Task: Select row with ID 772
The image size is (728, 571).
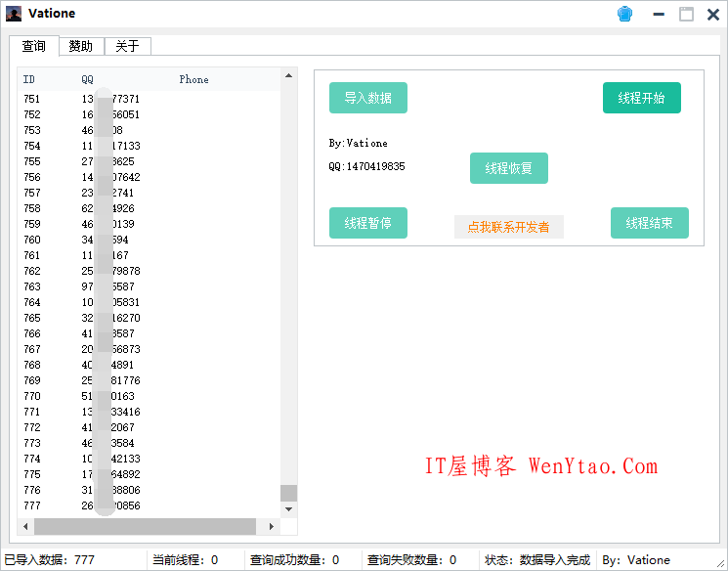Action: 149,427
